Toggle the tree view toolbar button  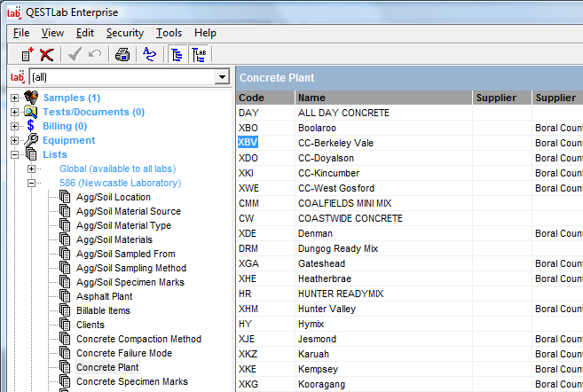pos(176,54)
